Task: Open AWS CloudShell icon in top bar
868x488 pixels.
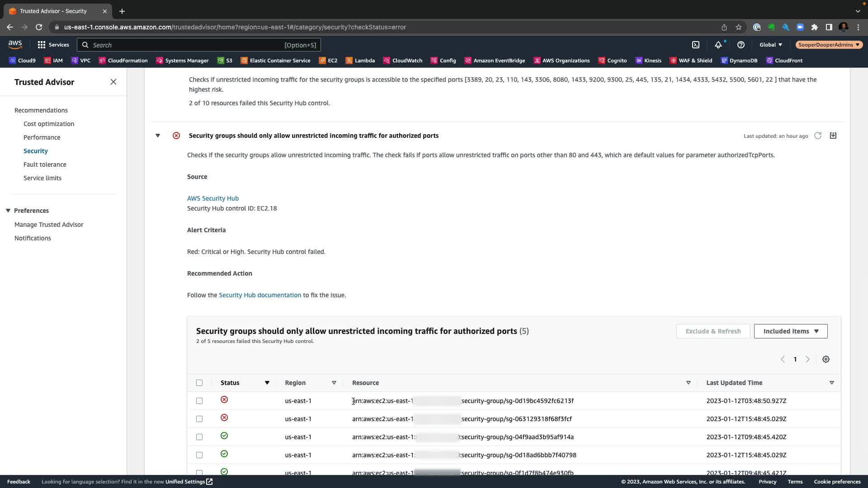Action: coord(696,45)
